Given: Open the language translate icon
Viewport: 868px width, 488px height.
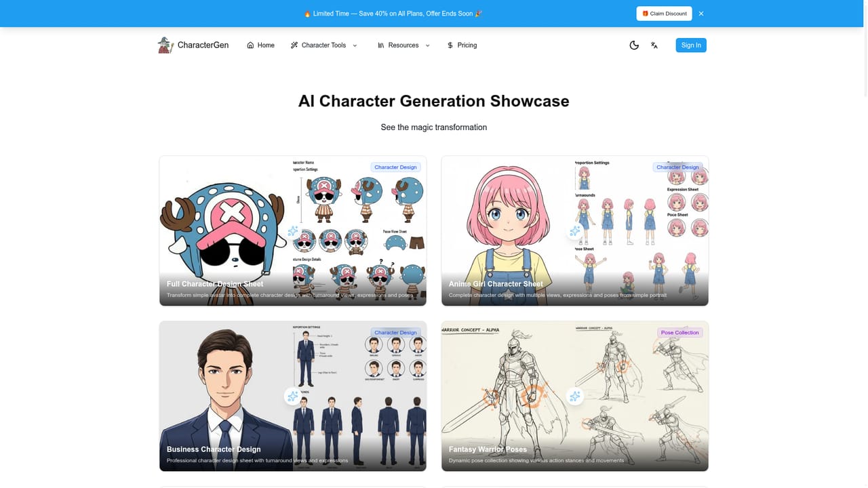Looking at the screenshot, I should click(x=654, y=45).
